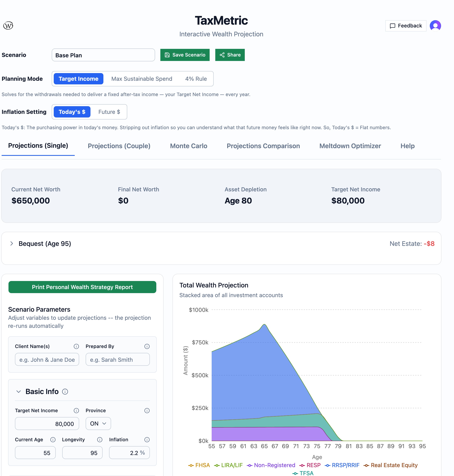This screenshot has width=454, height=476.
Task: Click the Target Net Income 80,000 field
Action: pyautogui.click(x=47, y=424)
